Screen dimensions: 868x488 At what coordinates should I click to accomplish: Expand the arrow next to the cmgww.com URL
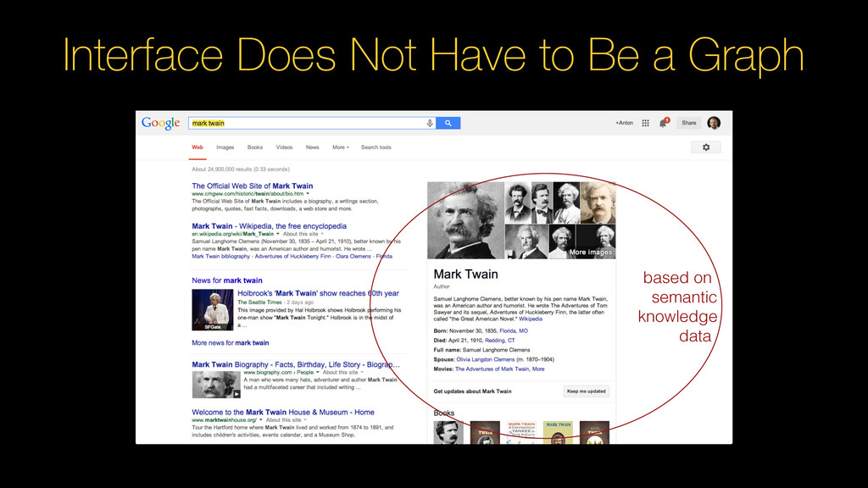[x=308, y=194]
